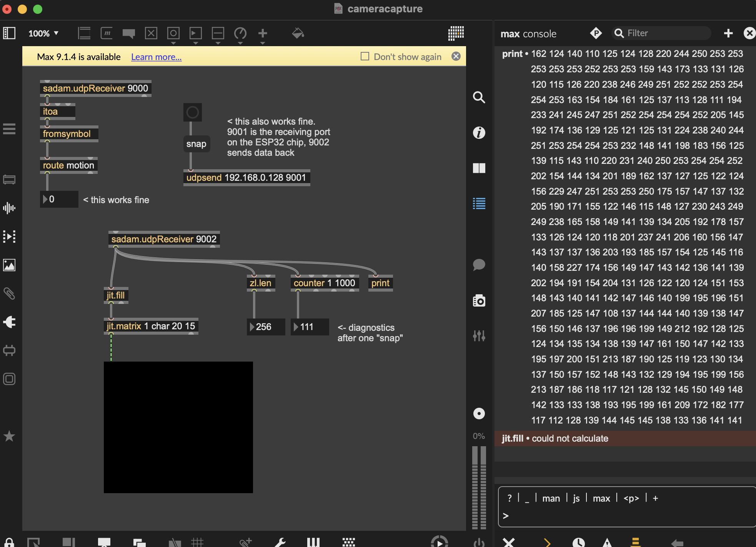The width and height of the screenshot is (756, 547).
Task: Select the js tab in console input
Action: point(576,499)
